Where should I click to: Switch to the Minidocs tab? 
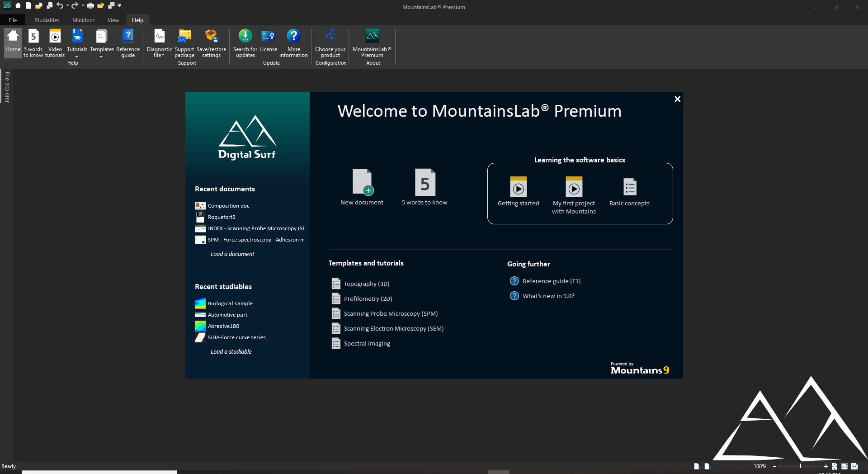(x=83, y=20)
